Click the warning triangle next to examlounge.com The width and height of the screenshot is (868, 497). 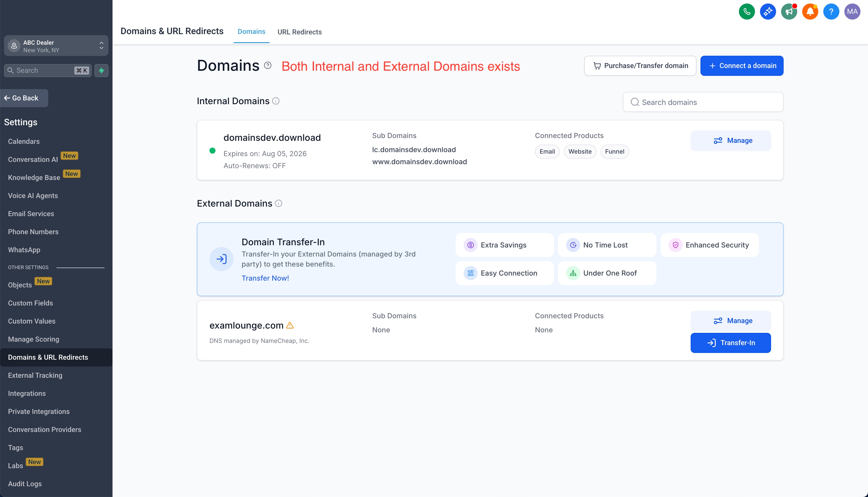coord(290,325)
